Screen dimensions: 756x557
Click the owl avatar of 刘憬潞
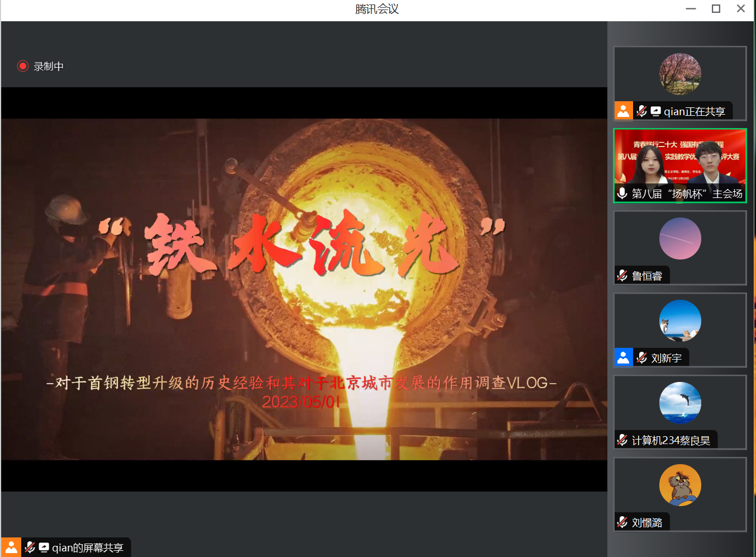click(x=679, y=485)
